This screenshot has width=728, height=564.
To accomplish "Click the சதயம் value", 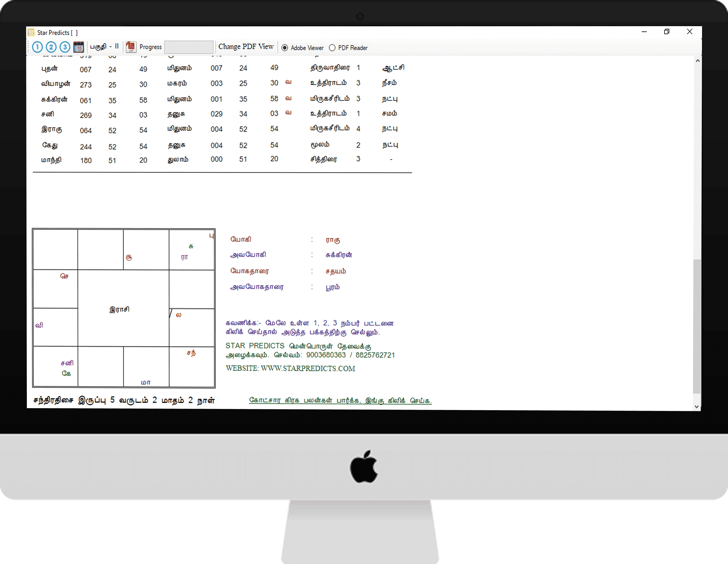I will point(336,271).
